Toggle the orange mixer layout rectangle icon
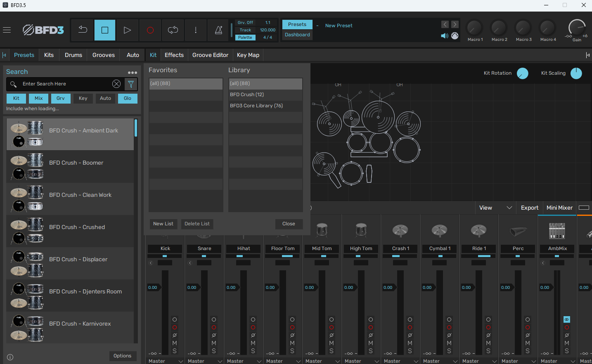This screenshot has height=364, width=592. pyautogui.click(x=584, y=208)
